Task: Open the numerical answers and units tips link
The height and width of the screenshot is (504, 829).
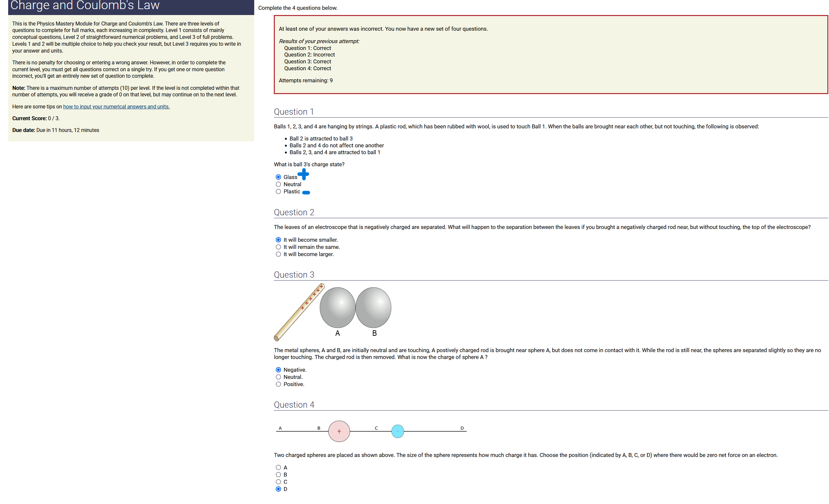Action: (x=116, y=106)
